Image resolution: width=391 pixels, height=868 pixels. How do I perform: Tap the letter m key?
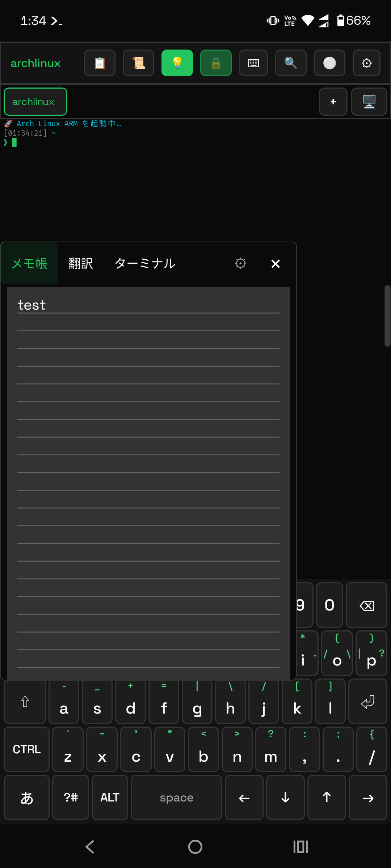(270, 749)
